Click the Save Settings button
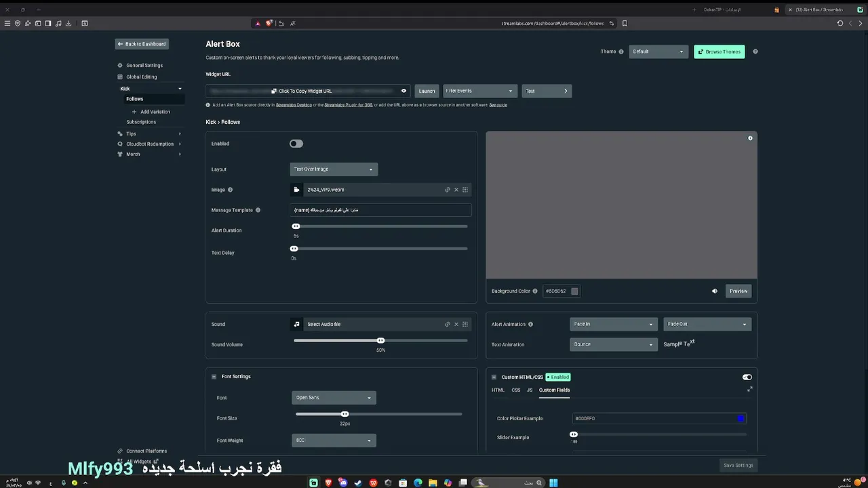The image size is (868, 488). pos(738,465)
